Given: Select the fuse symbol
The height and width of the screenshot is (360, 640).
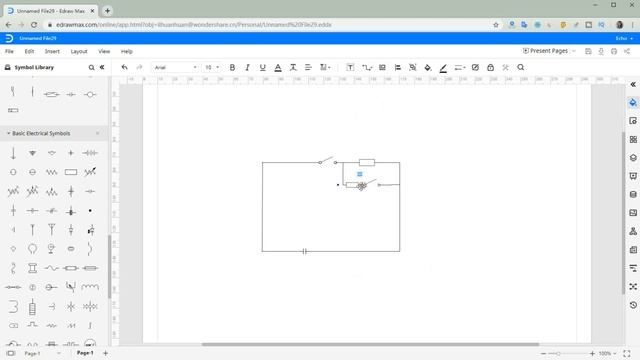Looking at the screenshot, I should (71, 268).
